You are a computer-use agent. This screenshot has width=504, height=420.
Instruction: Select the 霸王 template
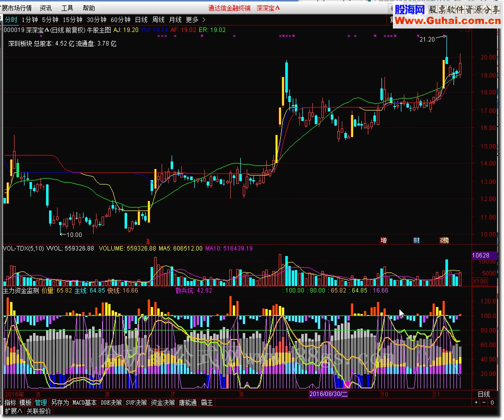coord(207,402)
